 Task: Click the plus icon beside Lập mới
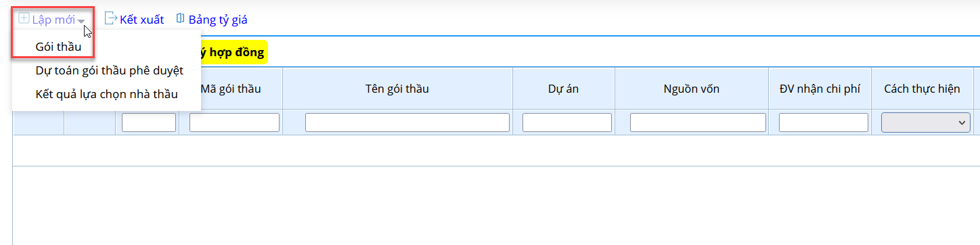pyautogui.click(x=24, y=19)
